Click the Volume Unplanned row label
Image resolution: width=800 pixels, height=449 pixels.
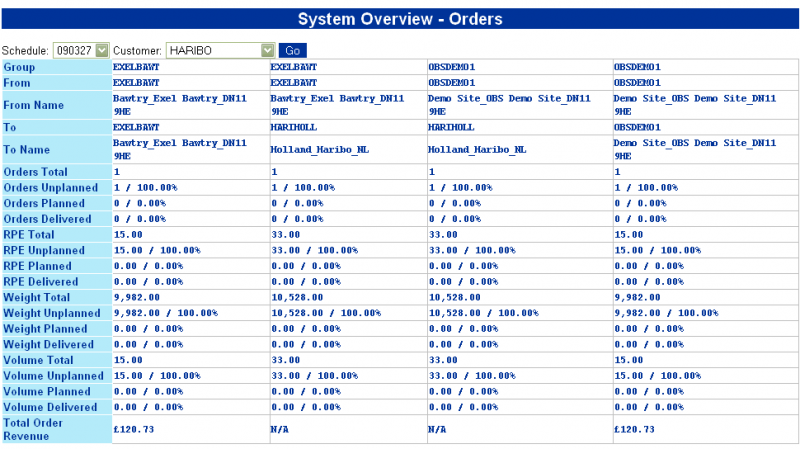(x=54, y=376)
